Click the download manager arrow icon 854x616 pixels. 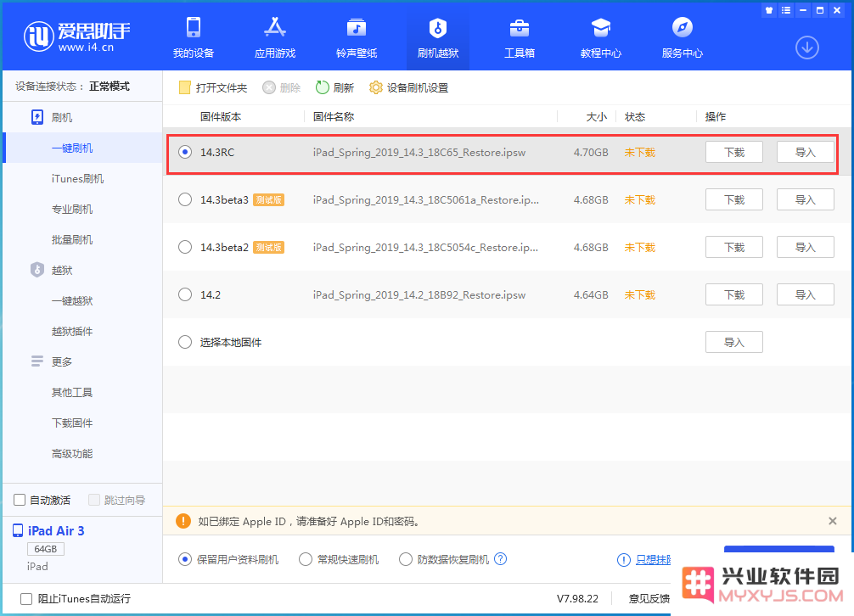(807, 48)
